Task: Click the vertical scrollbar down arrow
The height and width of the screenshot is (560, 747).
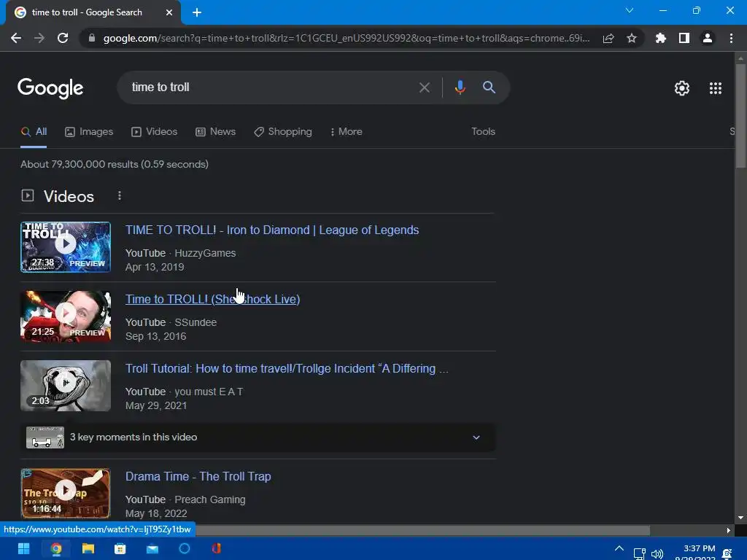Action: tap(740, 518)
